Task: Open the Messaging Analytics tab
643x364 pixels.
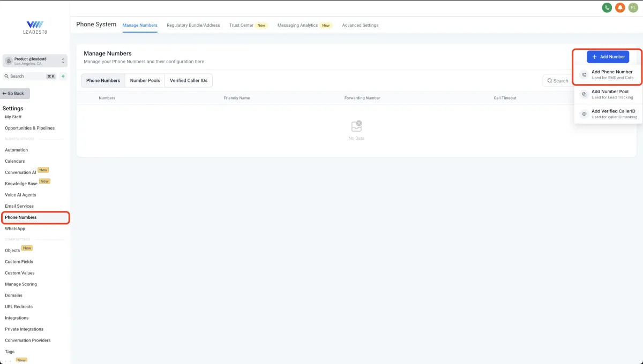Action: point(305,25)
